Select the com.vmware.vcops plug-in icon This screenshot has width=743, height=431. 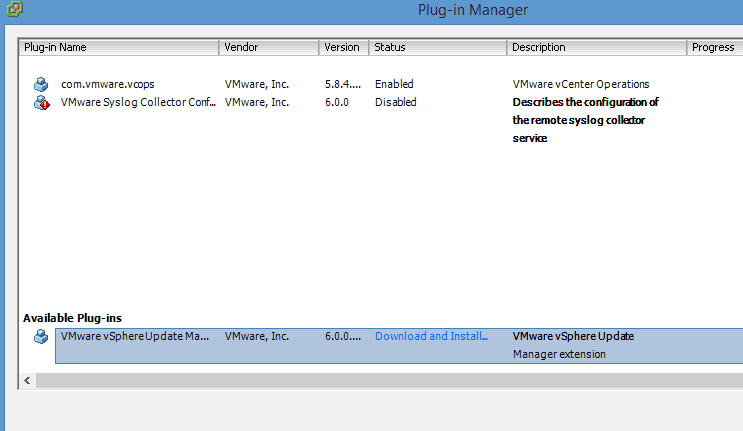point(41,84)
